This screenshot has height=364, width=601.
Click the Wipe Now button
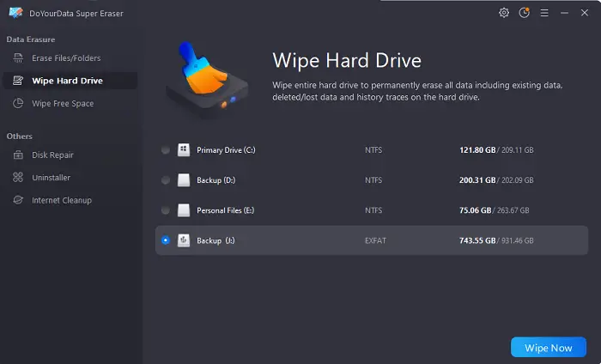click(549, 348)
